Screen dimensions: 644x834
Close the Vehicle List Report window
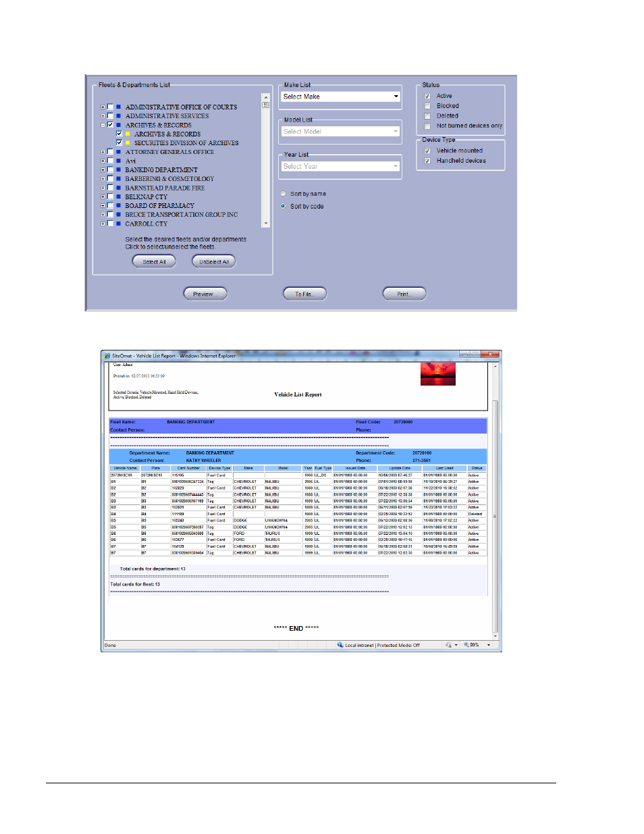(490, 354)
